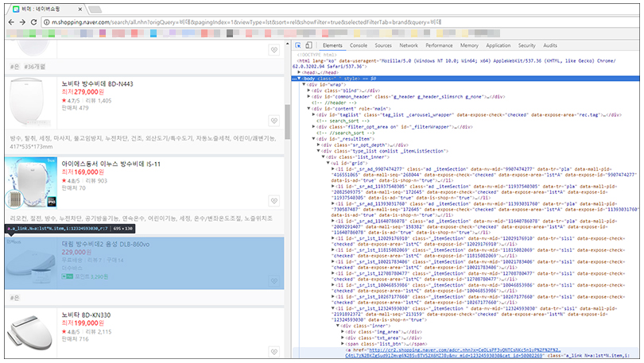
Task: Open product image of 대림 방수비데2 DLB-860vo
Action: click(31, 263)
